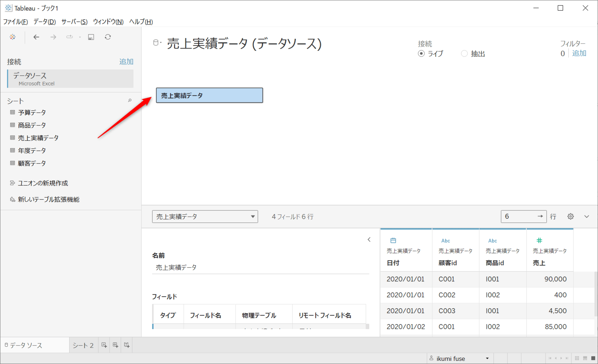Click the table icon next to 予算データ
This screenshot has height=364, width=598.
13,112
